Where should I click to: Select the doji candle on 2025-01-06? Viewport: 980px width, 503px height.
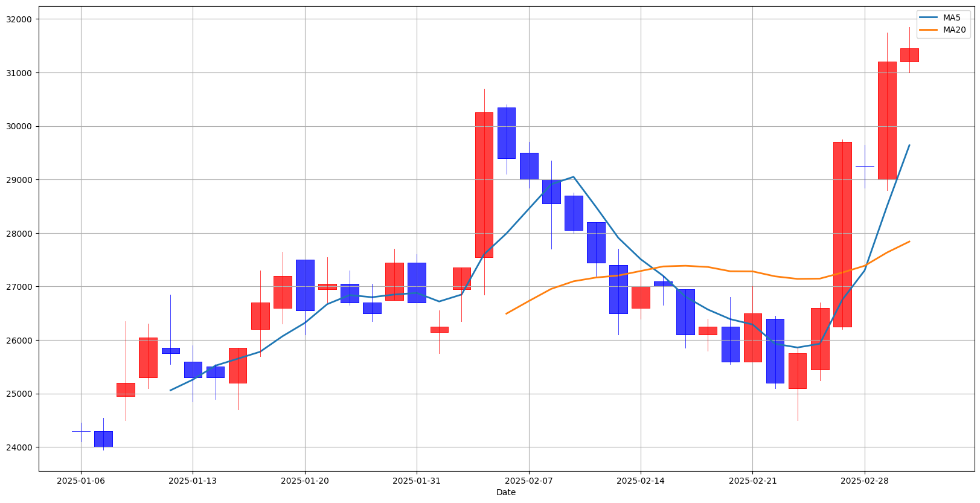click(x=81, y=431)
